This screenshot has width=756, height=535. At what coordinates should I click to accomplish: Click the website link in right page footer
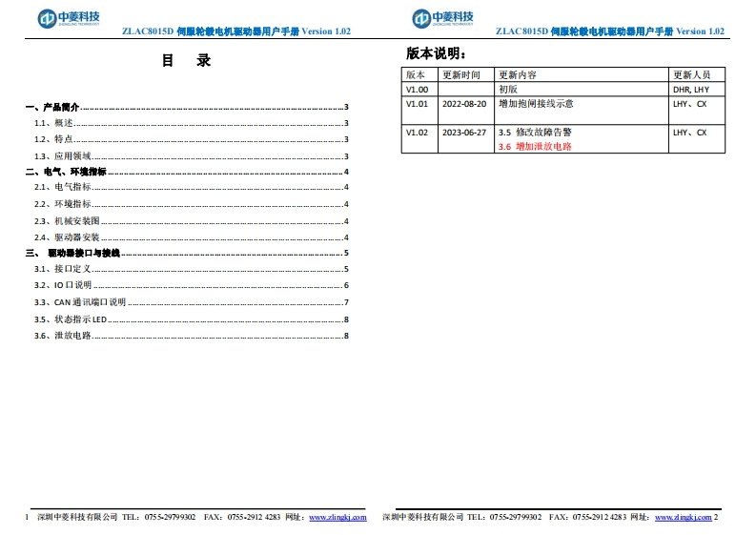click(x=683, y=517)
